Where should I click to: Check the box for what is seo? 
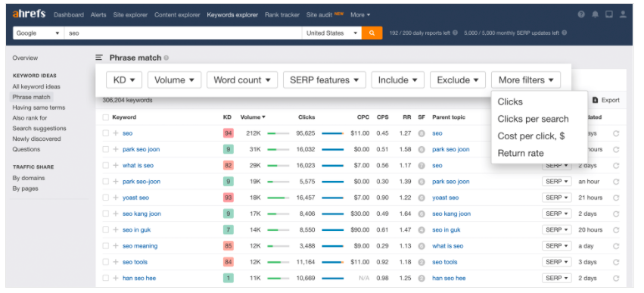click(x=105, y=165)
